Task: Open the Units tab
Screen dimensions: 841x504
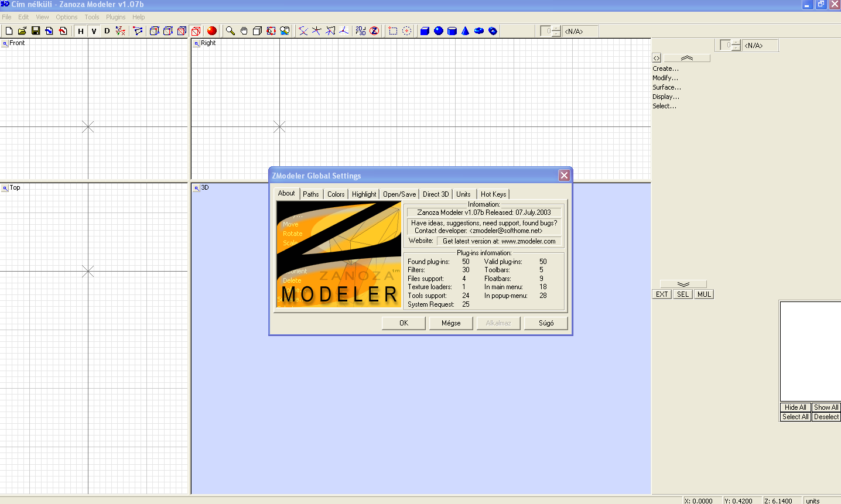Action: 463,194
